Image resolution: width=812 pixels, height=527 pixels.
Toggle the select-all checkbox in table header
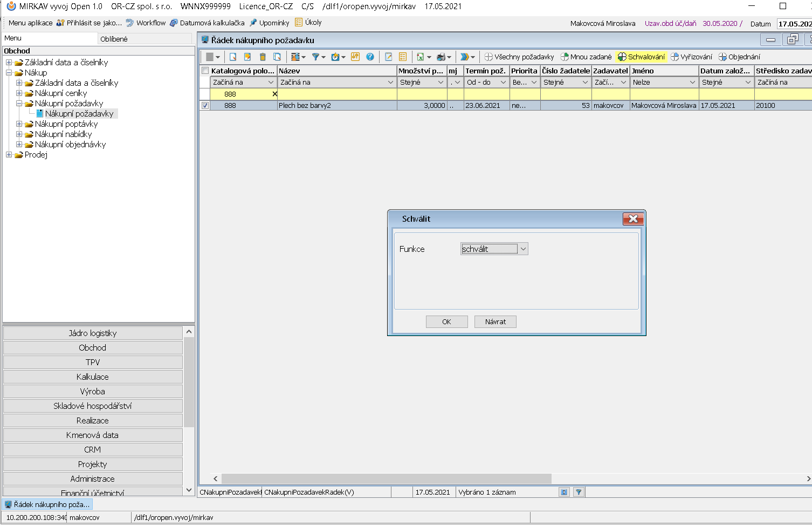click(x=205, y=71)
